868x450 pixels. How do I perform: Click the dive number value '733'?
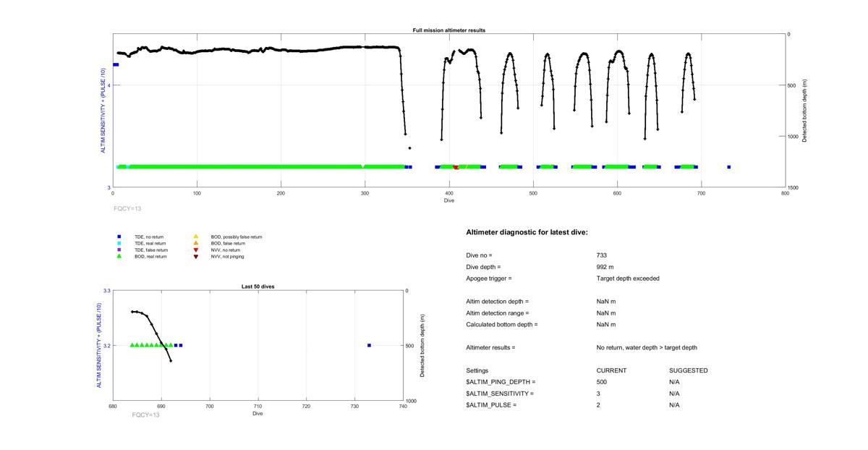pyautogui.click(x=602, y=255)
